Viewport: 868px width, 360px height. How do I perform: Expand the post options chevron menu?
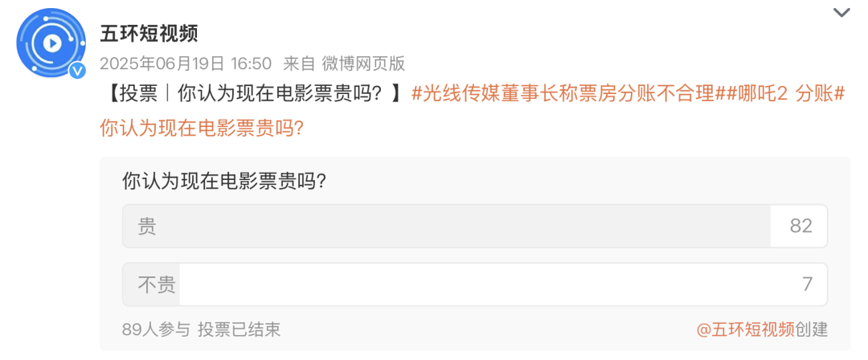[x=841, y=12]
